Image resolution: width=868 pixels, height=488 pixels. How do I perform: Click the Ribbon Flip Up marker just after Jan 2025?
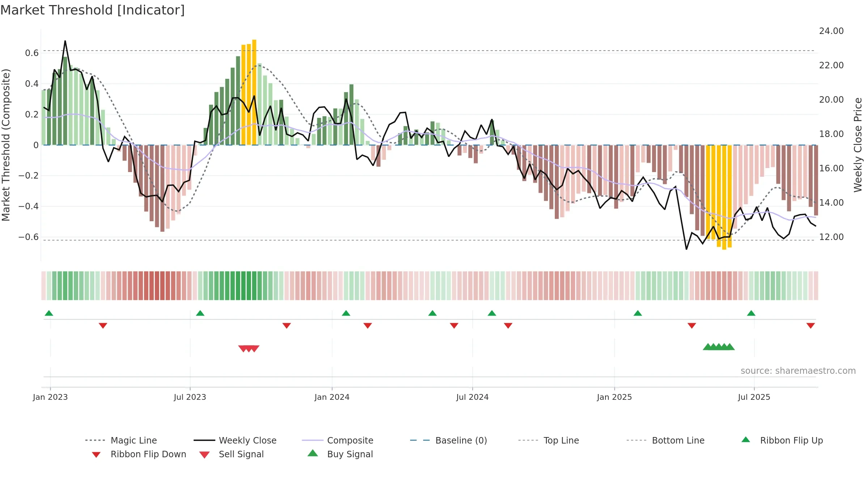tap(638, 313)
